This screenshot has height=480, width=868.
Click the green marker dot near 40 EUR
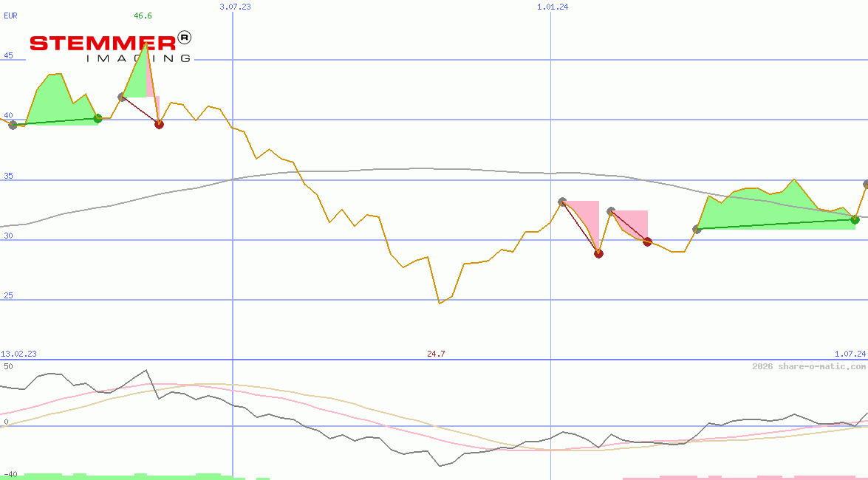[98, 118]
